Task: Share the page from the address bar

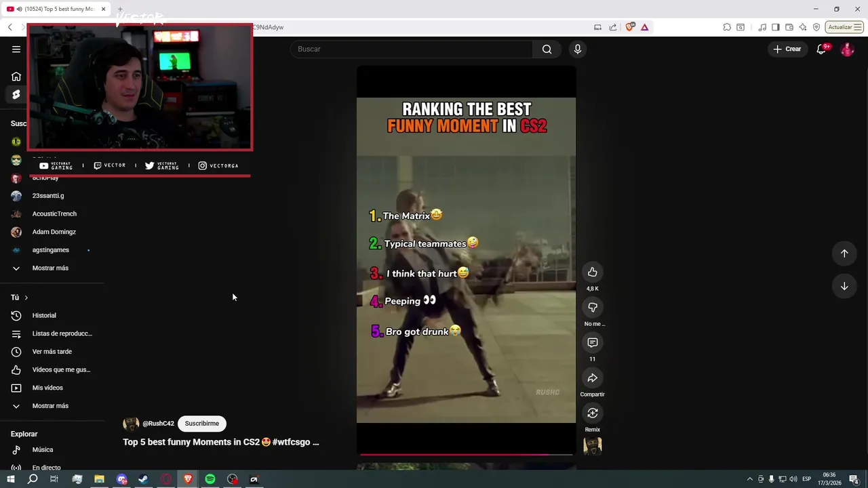Action: coord(613,27)
